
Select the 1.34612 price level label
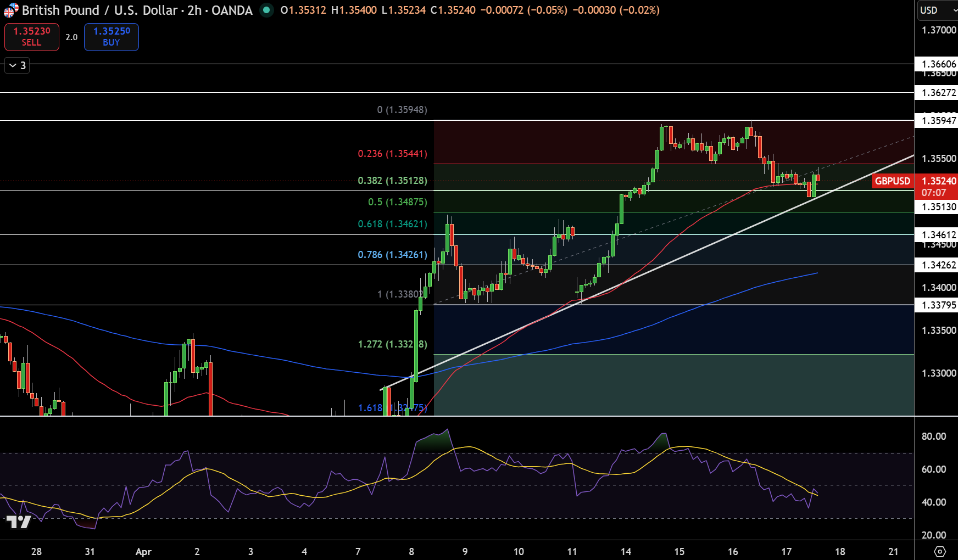[x=937, y=235]
